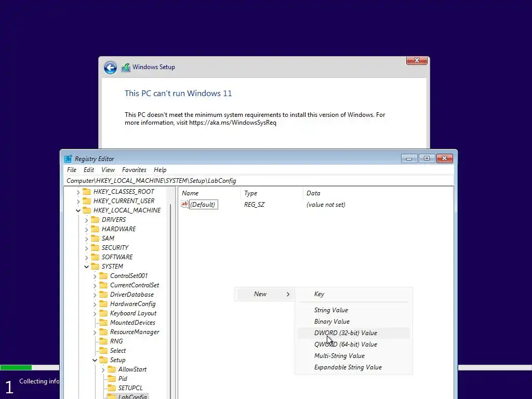Open the File menu
Screen dimensions: 532x399
pos(72,170)
